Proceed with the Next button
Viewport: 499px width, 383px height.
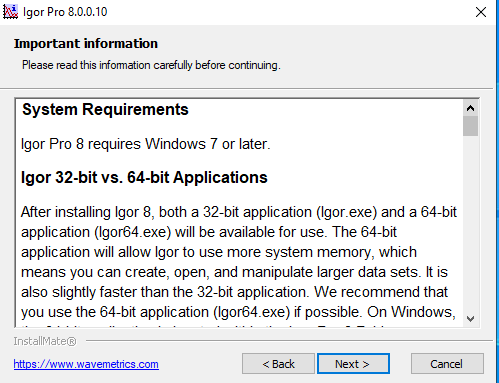(x=353, y=364)
